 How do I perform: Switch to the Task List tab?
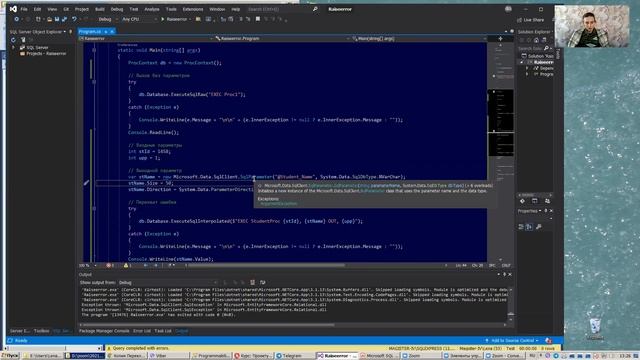[163, 331]
